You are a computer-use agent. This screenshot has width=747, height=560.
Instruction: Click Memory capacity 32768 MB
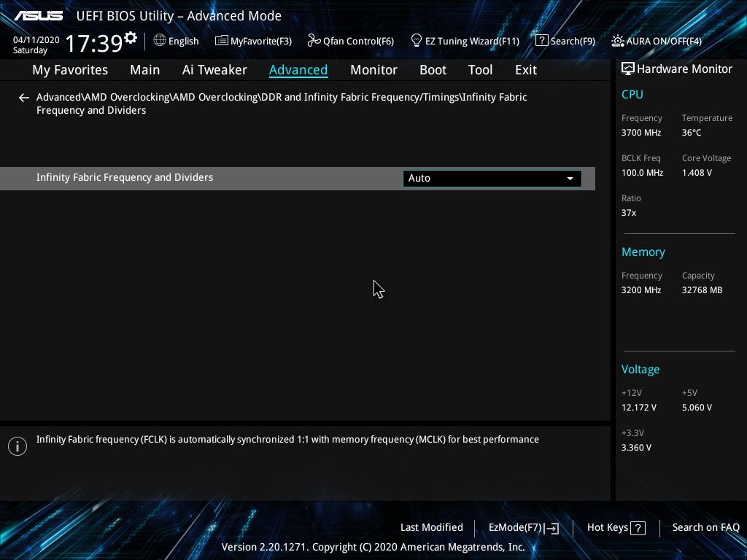(x=702, y=290)
